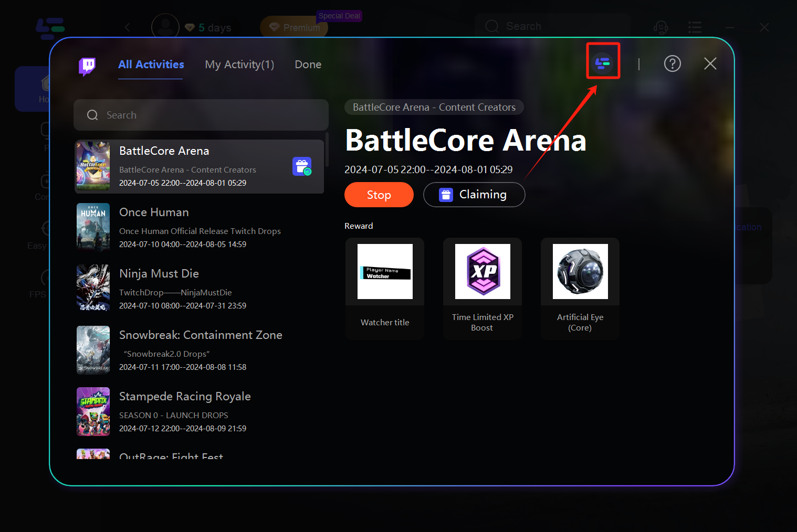Click the BattleCore Arena date range in details
The width and height of the screenshot is (797, 532).
coord(428,169)
